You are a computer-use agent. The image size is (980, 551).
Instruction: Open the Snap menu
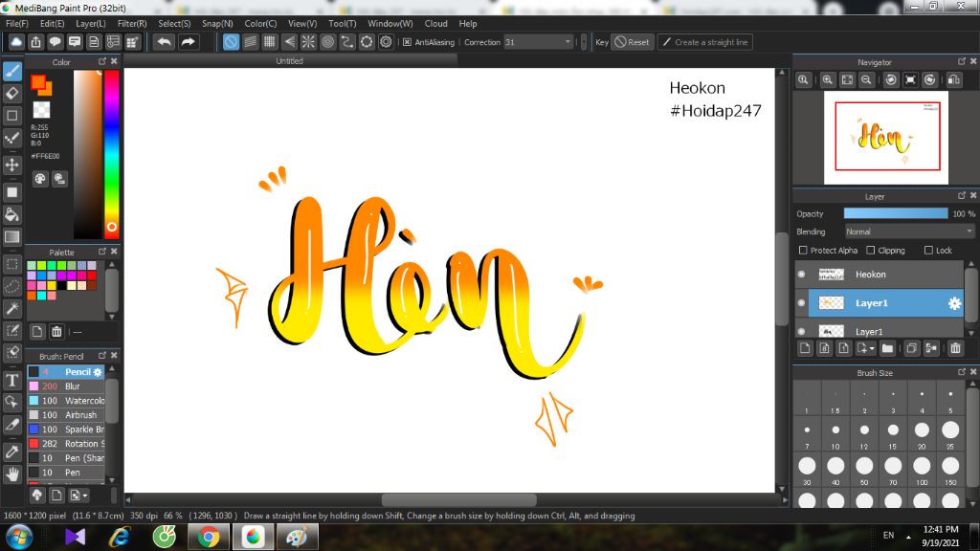click(217, 23)
